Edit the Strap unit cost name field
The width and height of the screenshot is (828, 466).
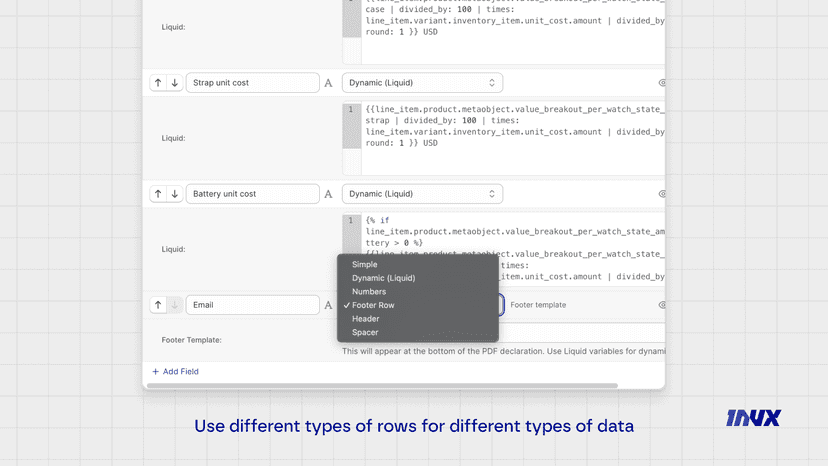click(x=252, y=83)
